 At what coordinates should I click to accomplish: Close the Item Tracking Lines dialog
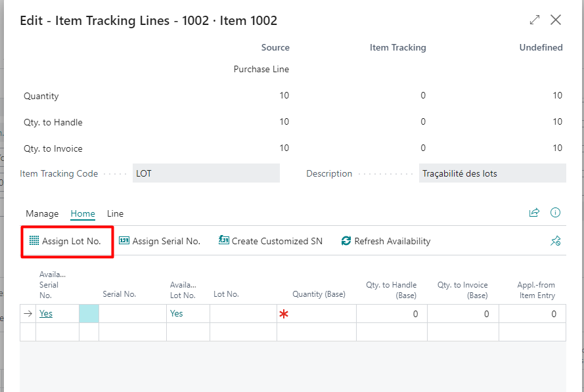tap(556, 20)
